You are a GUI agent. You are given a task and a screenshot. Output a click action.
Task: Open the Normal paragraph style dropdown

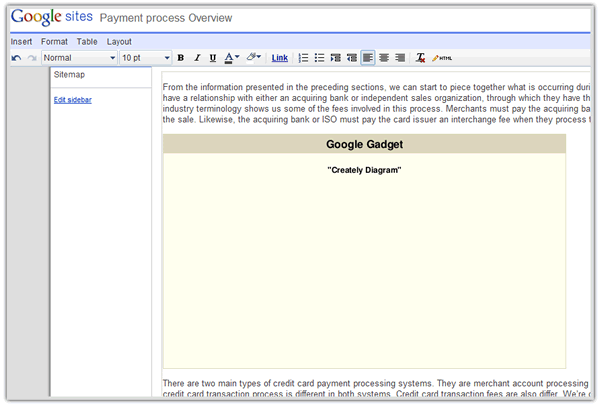79,58
